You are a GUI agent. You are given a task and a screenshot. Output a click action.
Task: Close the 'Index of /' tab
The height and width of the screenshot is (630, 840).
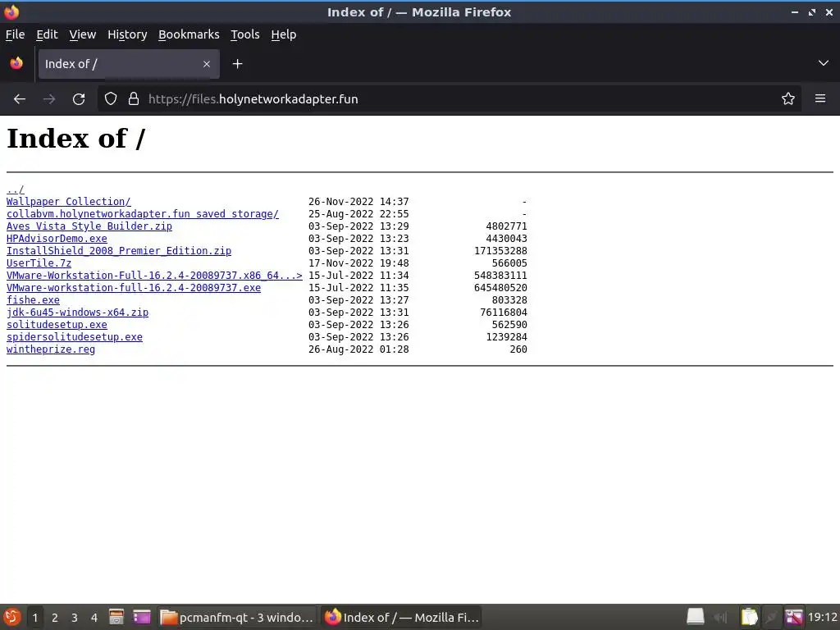click(207, 64)
